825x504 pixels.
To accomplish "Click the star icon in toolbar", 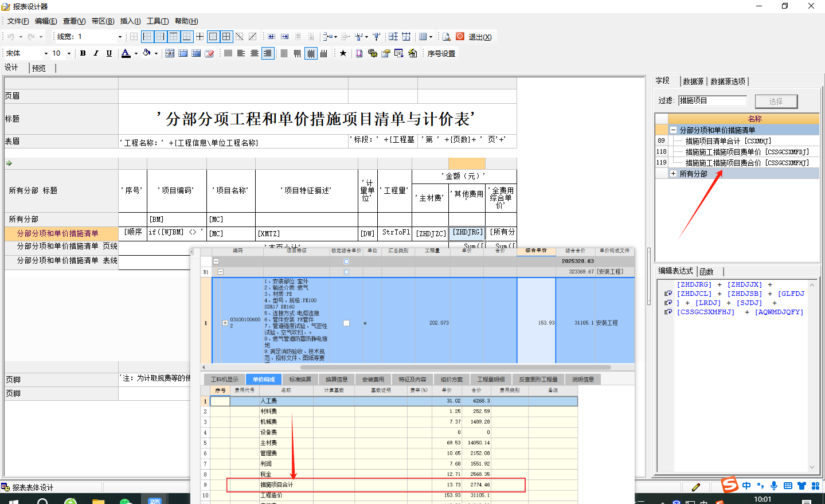I will click(343, 53).
